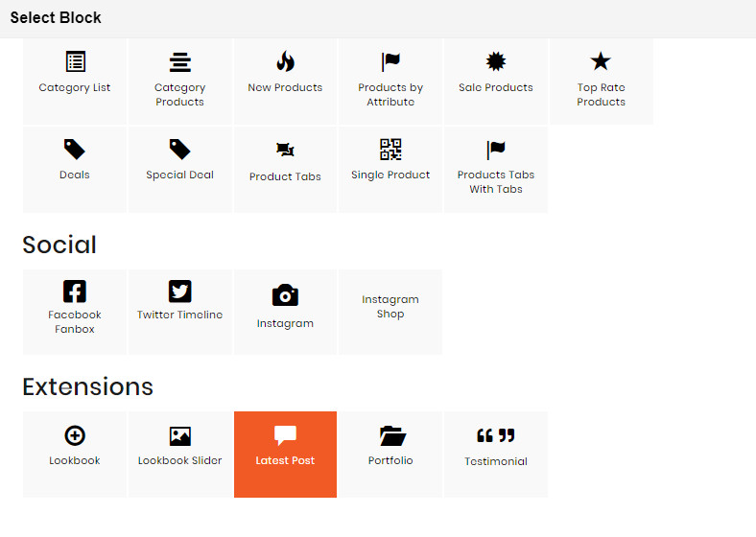Viewport: 756px width, 537px height.
Task: Click the Category Products label
Action: tap(179, 95)
